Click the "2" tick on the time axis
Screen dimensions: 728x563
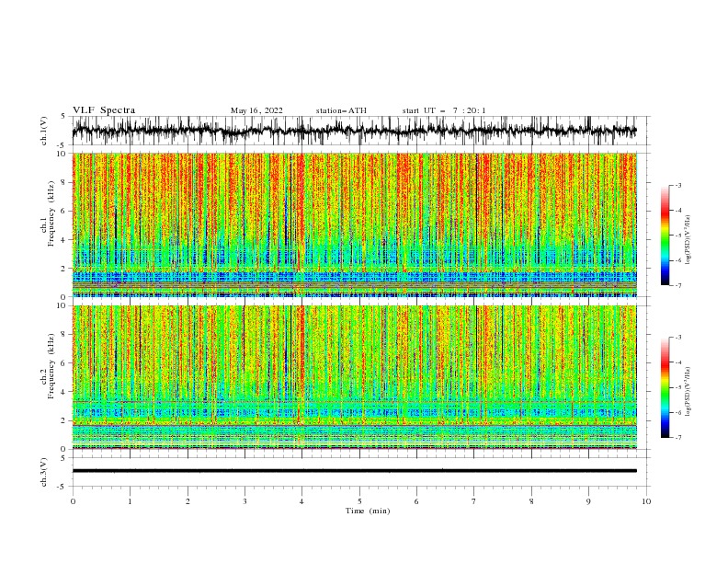tap(188, 501)
